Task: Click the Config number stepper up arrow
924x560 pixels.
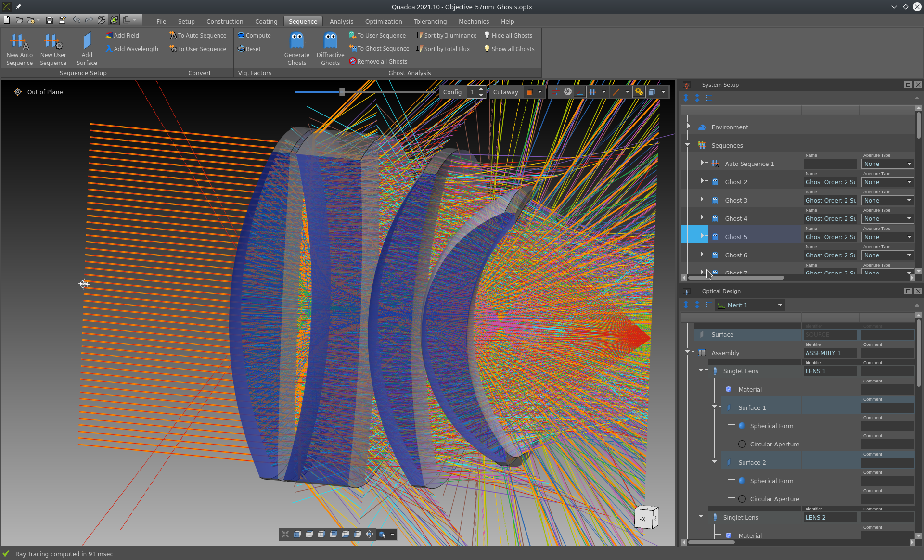Action: [481, 89]
